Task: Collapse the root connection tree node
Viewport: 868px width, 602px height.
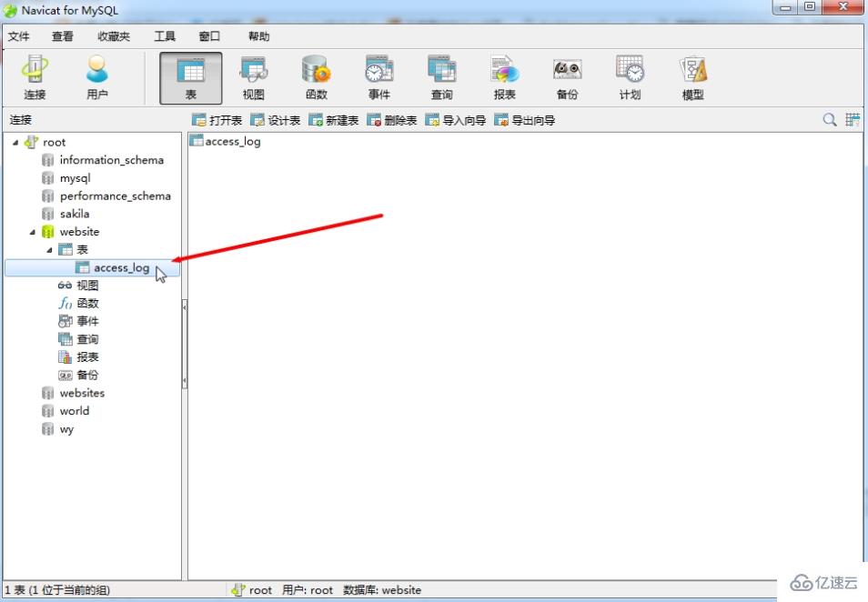Action: pos(16,142)
